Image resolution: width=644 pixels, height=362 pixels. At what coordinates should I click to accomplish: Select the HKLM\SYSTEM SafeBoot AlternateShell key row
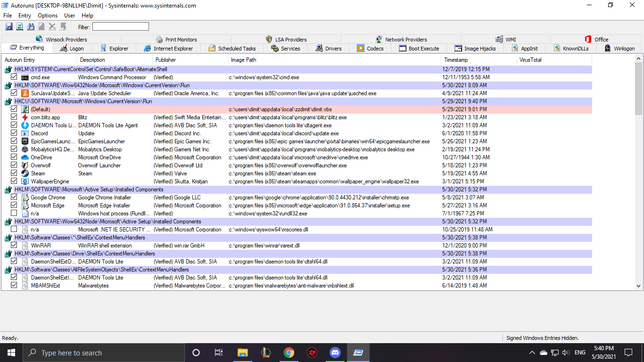(x=297, y=69)
